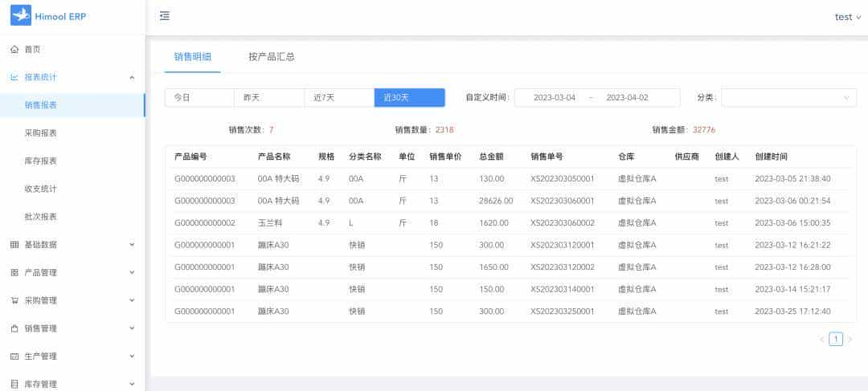Image resolution: width=868 pixels, height=391 pixels.
Task: Expand the 库存管理 menu chevron
Action: pos(132,384)
